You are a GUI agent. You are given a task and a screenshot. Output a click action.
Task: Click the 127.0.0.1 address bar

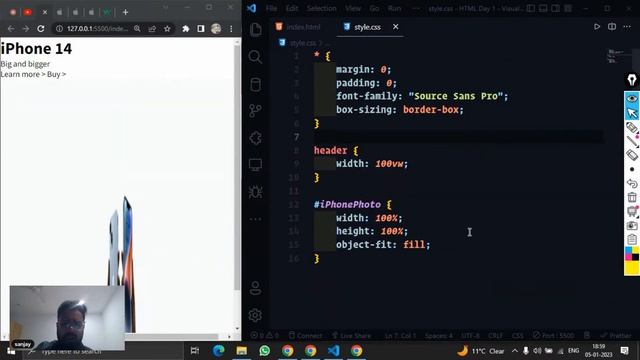[97, 29]
